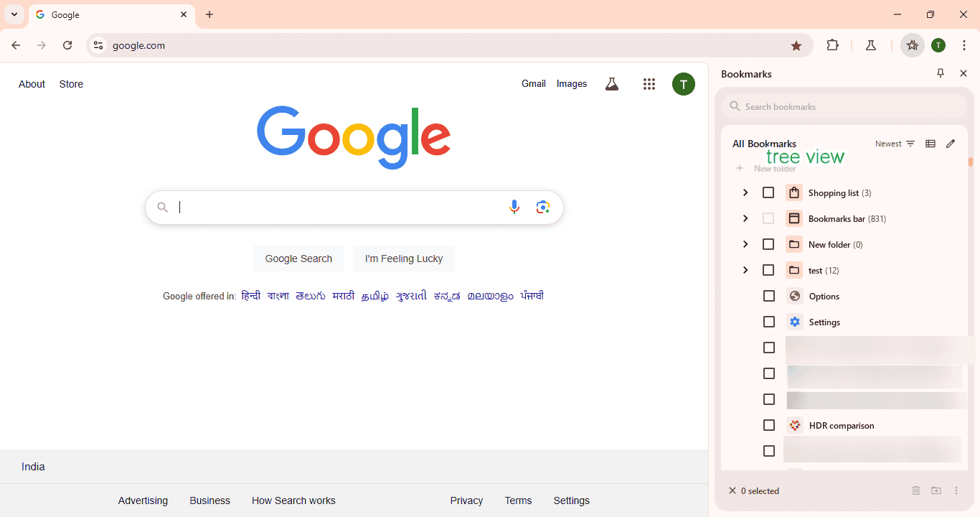Open the Options bookmark
The height and width of the screenshot is (517, 980).
coord(824,296)
